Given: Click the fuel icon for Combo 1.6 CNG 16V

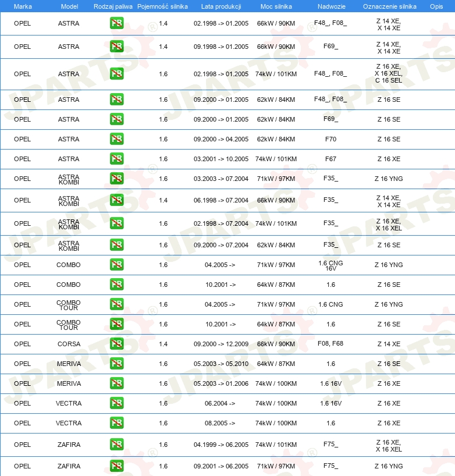Looking at the screenshot, I should (116, 265).
